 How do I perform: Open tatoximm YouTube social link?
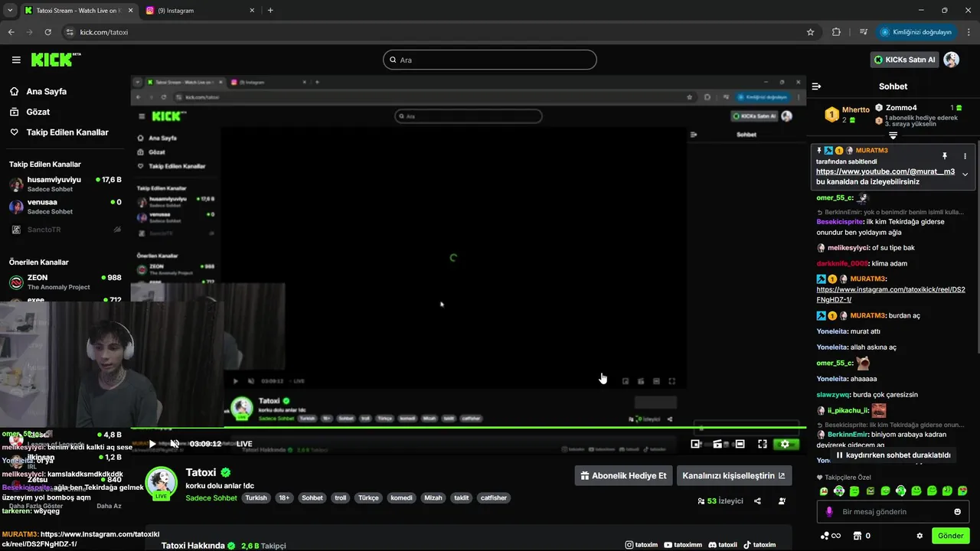683,545
